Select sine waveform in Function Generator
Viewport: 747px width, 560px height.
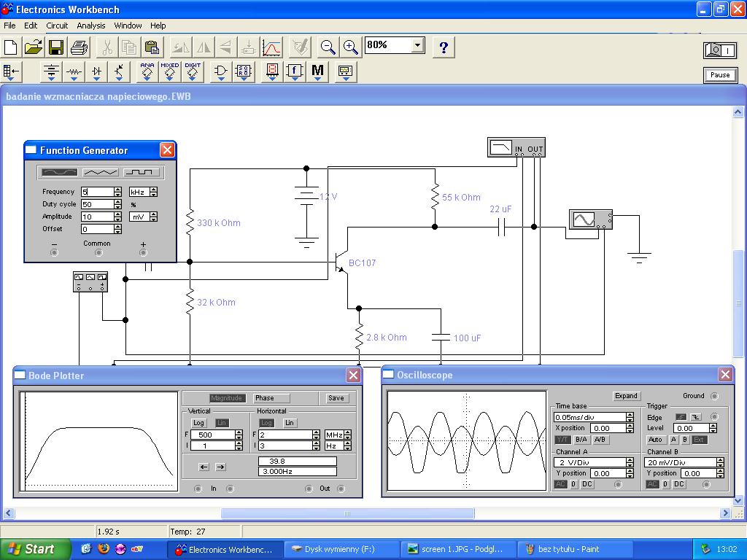point(60,172)
